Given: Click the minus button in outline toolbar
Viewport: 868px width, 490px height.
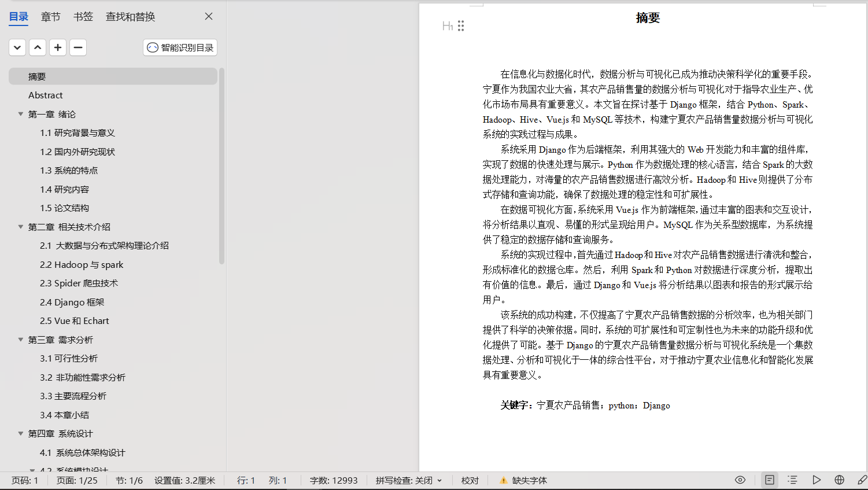Looking at the screenshot, I should point(78,47).
